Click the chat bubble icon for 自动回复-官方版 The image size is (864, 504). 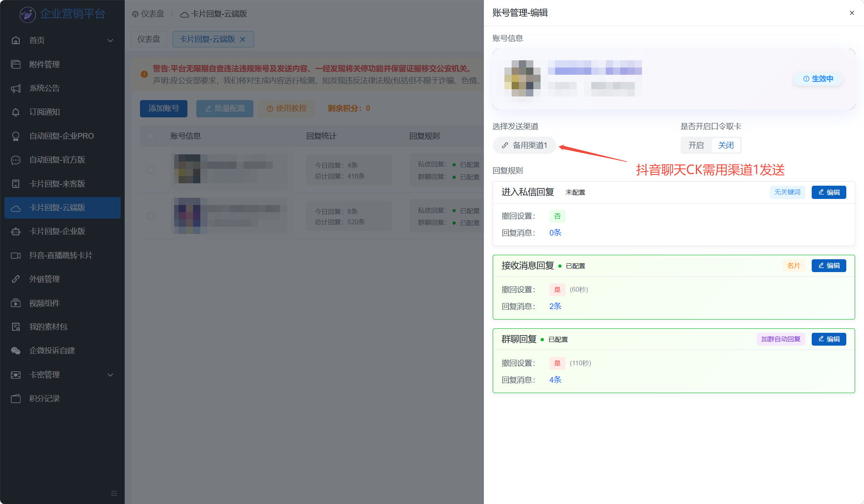point(16,160)
